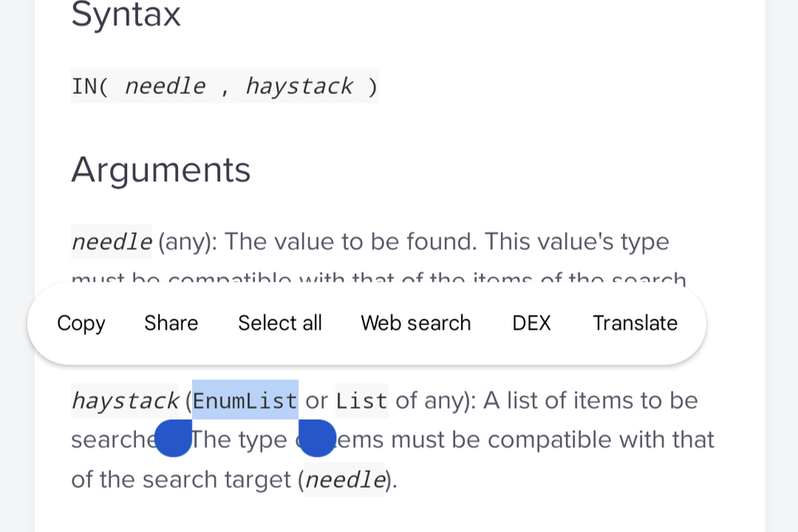
Task: Tap the DEX option in selection menu
Action: coord(531,323)
